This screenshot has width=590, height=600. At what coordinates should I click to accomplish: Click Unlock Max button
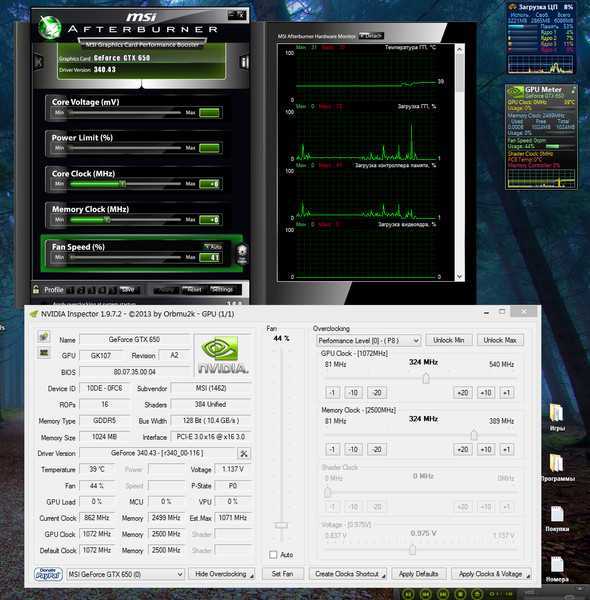[500, 340]
